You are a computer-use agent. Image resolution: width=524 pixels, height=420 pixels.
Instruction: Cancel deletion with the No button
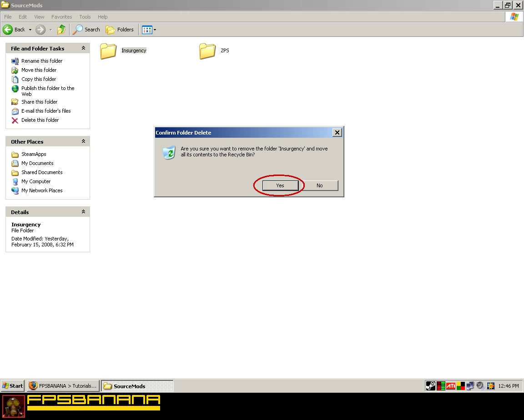click(320, 185)
